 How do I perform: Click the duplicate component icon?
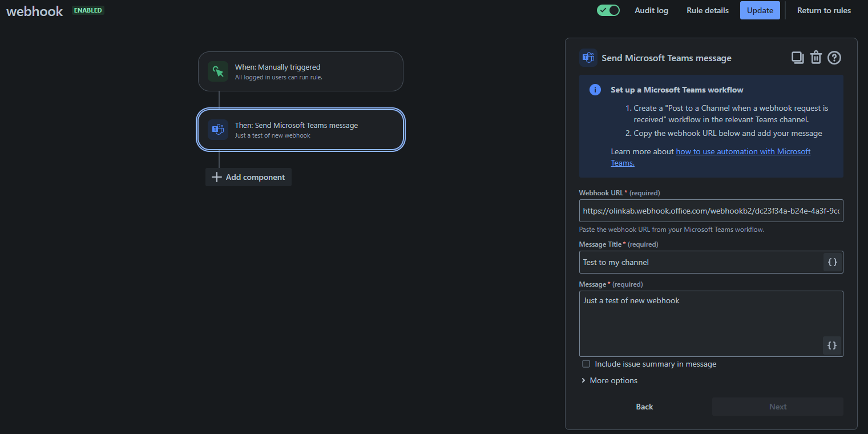coord(797,58)
